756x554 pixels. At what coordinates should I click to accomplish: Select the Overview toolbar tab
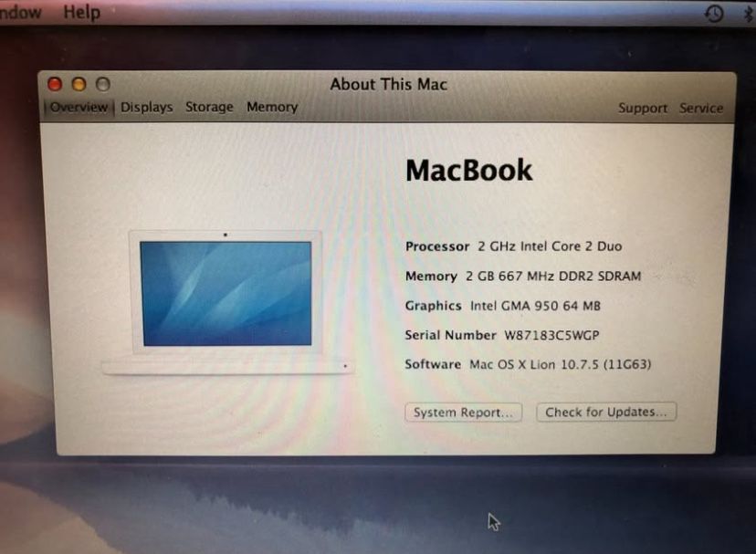pos(78,107)
